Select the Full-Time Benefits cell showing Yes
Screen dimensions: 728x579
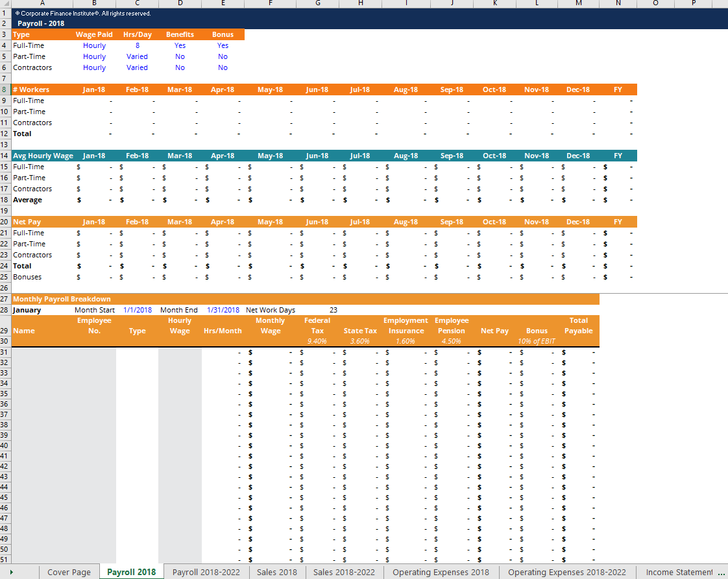point(180,45)
